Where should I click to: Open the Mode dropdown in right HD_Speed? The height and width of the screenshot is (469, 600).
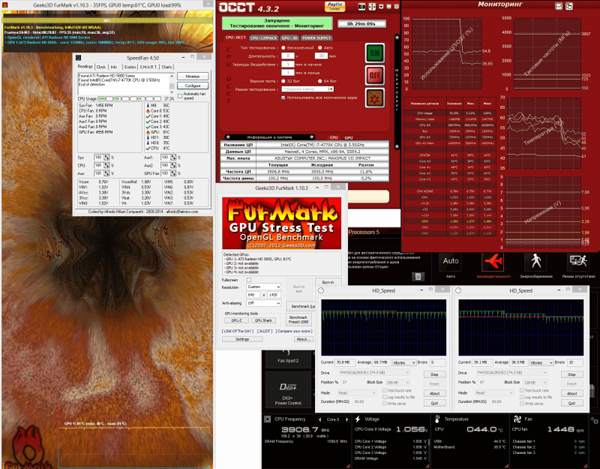click(x=495, y=393)
